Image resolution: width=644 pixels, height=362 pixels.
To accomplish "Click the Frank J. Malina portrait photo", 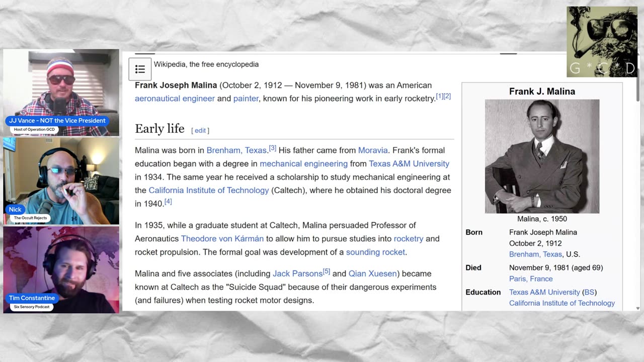I will (542, 156).
